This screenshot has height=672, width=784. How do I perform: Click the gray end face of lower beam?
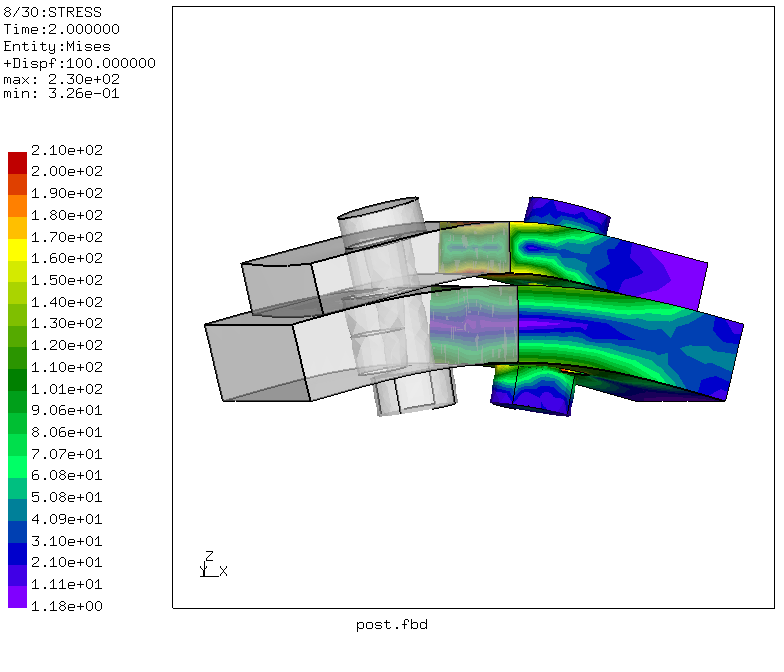258,362
